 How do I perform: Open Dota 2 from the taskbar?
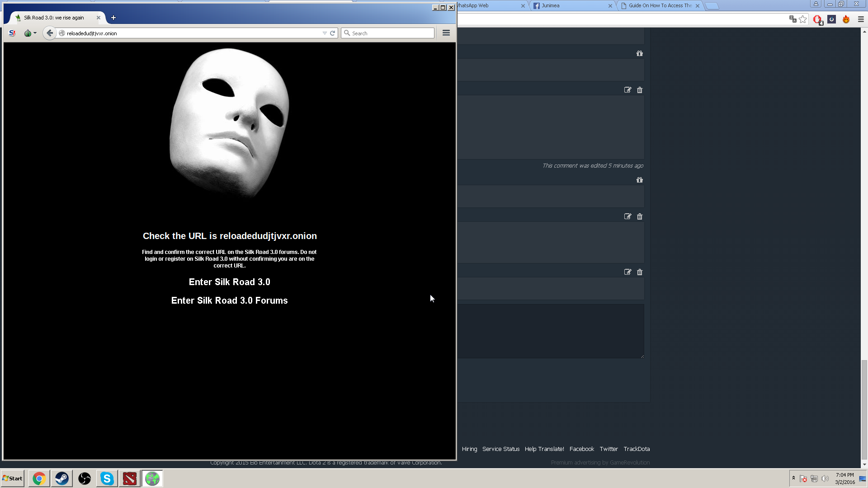coord(130,479)
